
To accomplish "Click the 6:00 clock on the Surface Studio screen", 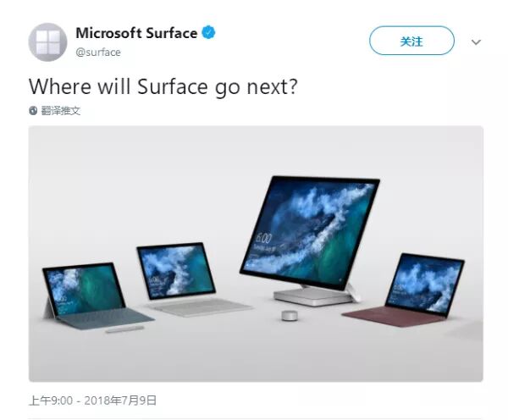I will [263, 239].
